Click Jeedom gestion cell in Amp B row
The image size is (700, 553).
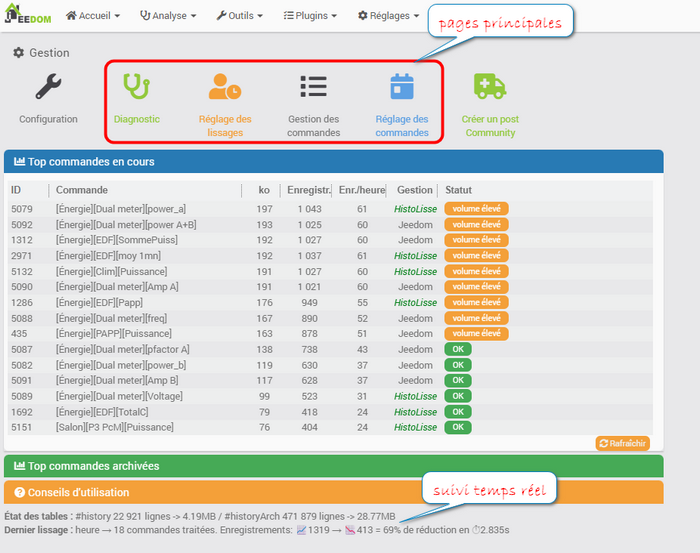click(415, 381)
